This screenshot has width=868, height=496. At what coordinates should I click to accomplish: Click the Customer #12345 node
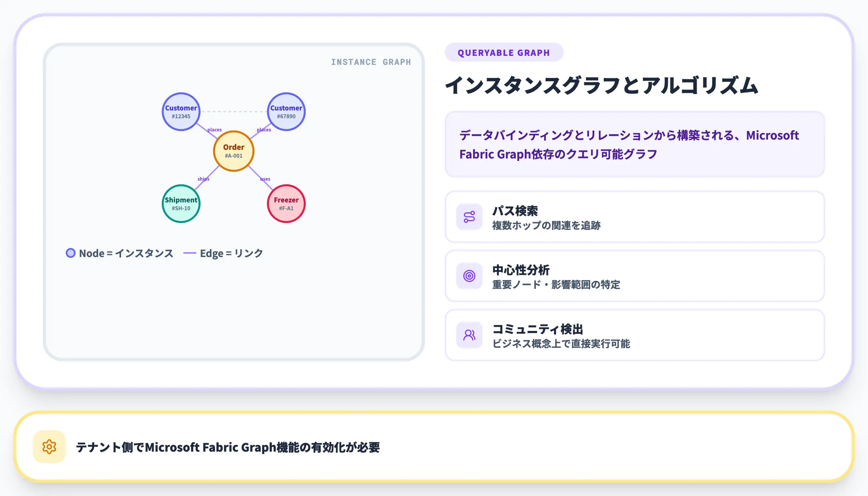181,111
